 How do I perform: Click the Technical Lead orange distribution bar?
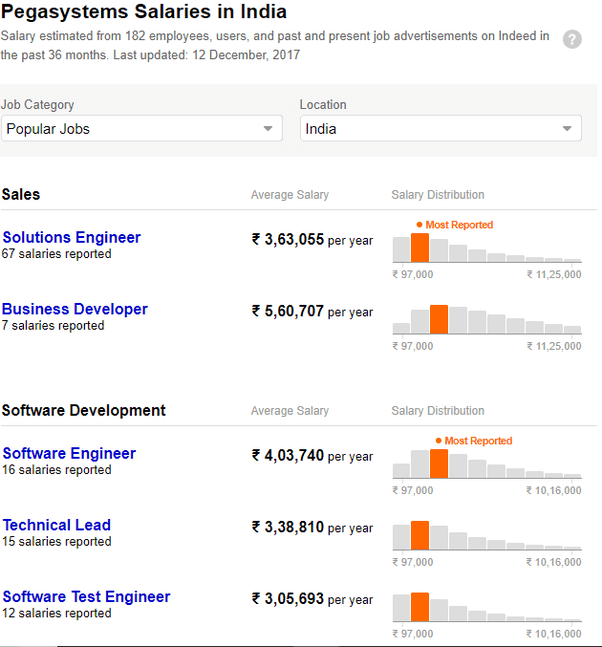coord(420,535)
